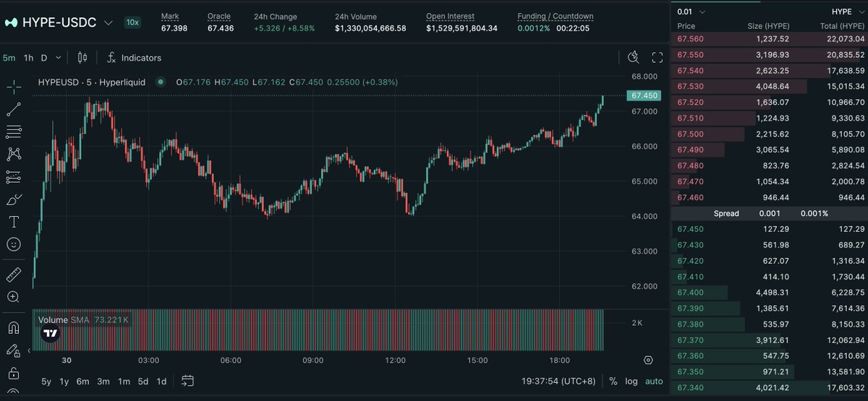Set chart range to 6m

(x=82, y=381)
